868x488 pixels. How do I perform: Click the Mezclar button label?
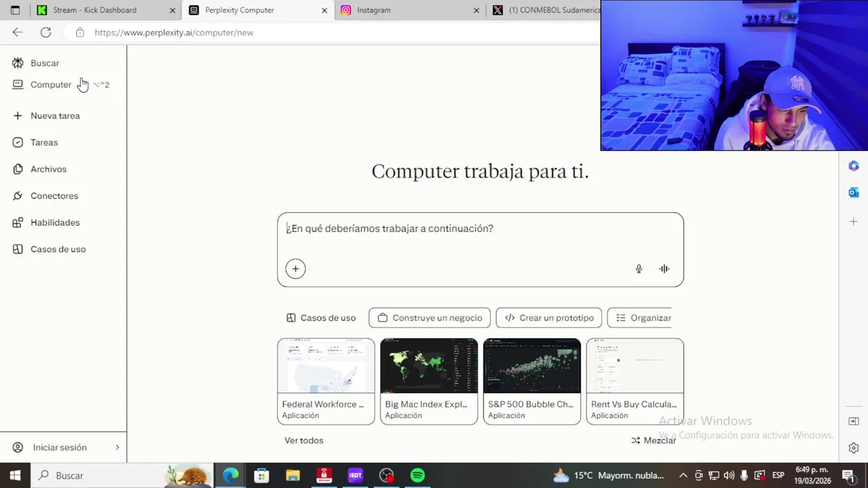660,441
